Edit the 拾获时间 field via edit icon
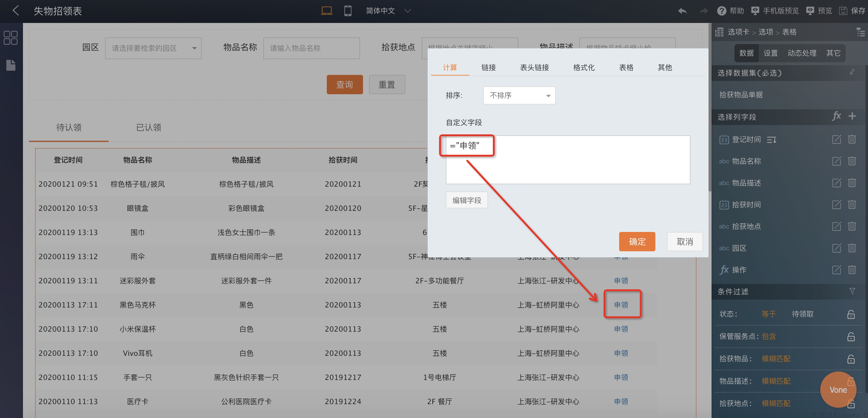This screenshot has width=868, height=418. (x=836, y=204)
